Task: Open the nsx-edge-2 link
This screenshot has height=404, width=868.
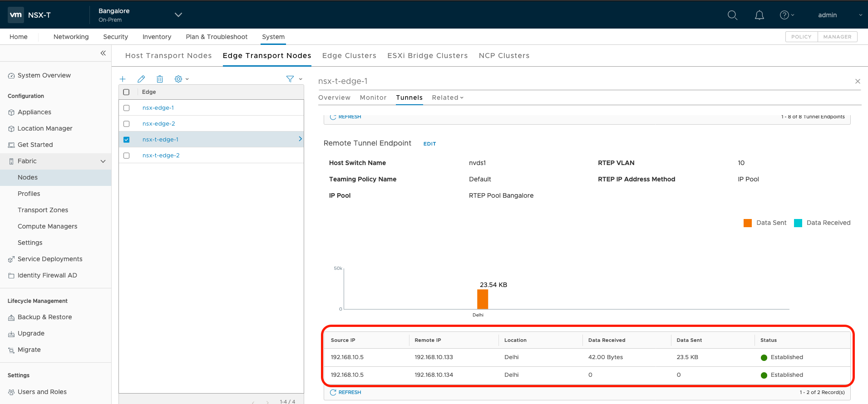Action: tap(159, 124)
